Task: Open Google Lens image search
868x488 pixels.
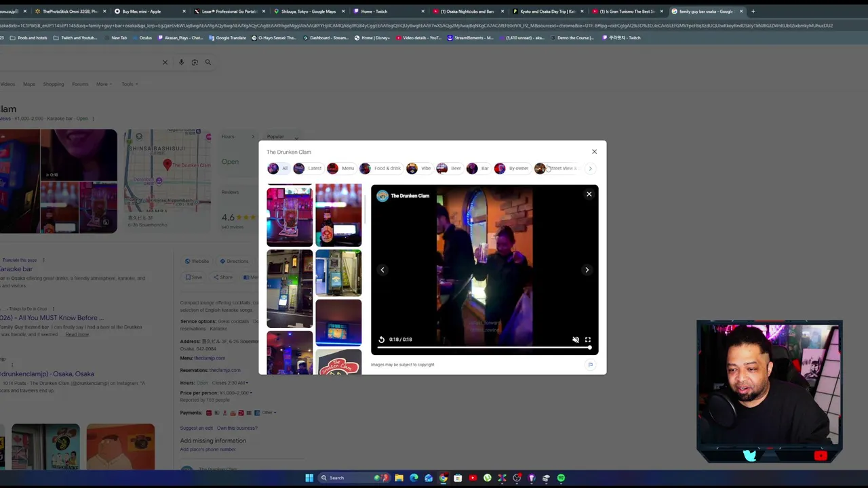Action: click(195, 62)
